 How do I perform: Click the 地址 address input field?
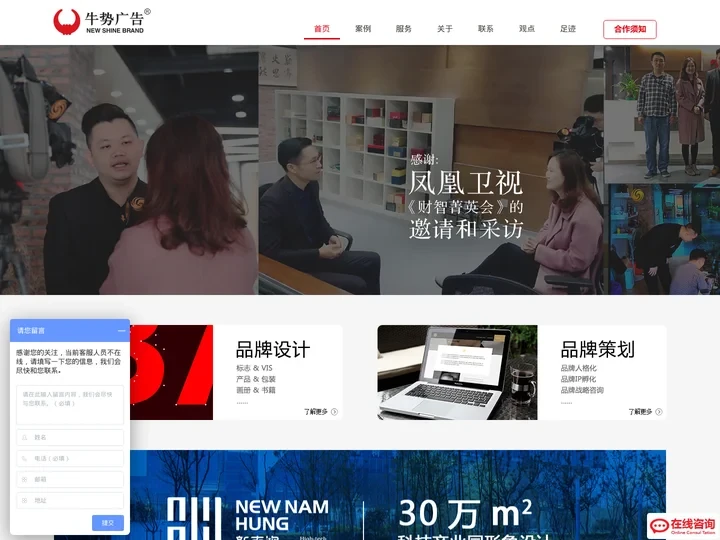click(70, 500)
